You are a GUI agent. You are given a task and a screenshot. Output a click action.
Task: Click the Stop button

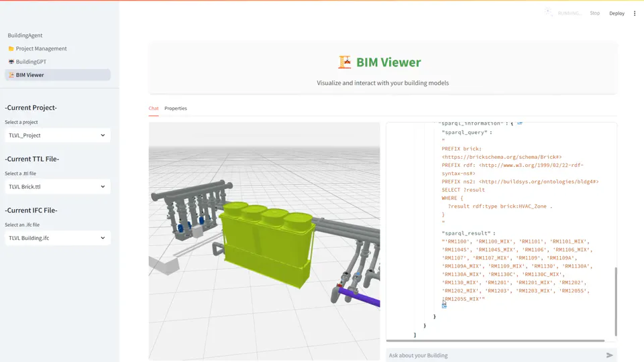pos(595,13)
